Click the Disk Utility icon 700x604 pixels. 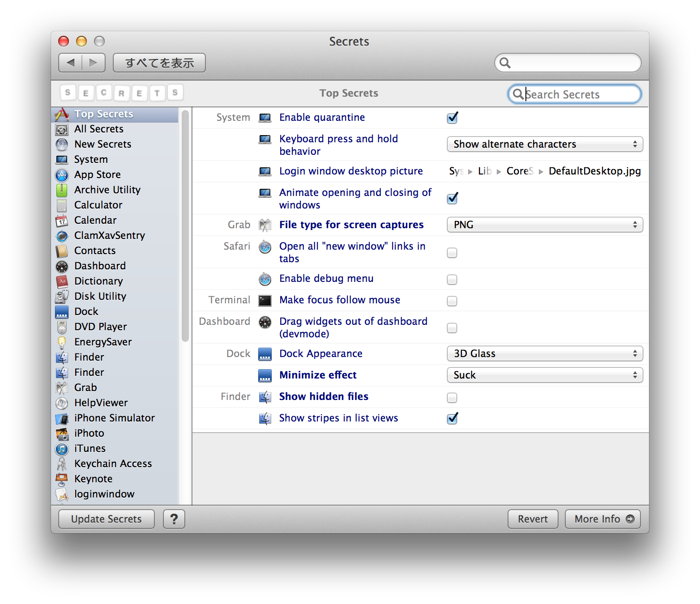(x=62, y=297)
